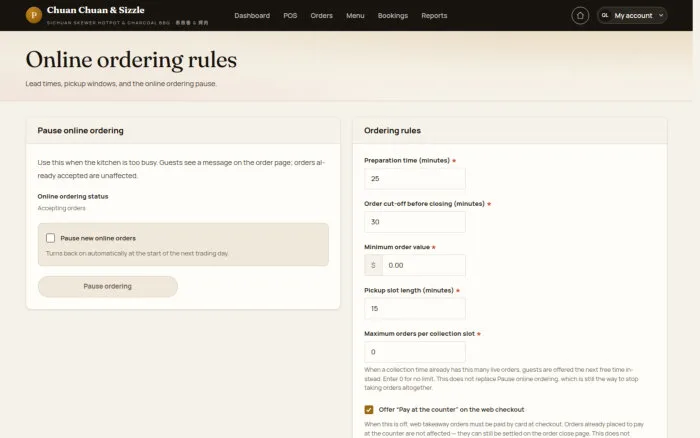Open the Bookings nav item
The width and height of the screenshot is (700, 438).
point(392,16)
